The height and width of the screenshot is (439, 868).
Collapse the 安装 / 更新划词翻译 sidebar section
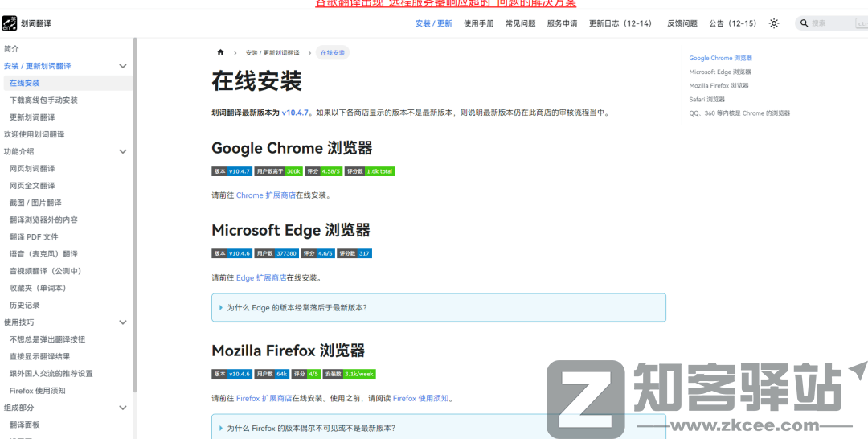pos(123,66)
